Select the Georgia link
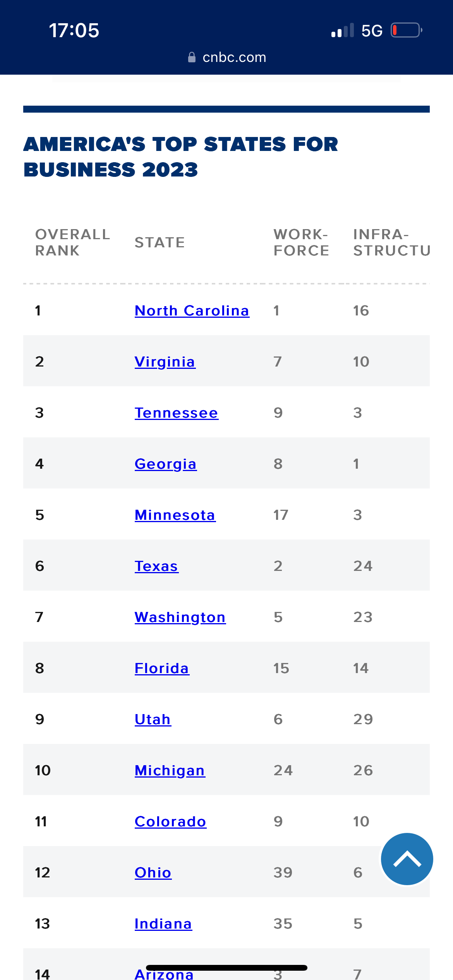 pos(166,464)
